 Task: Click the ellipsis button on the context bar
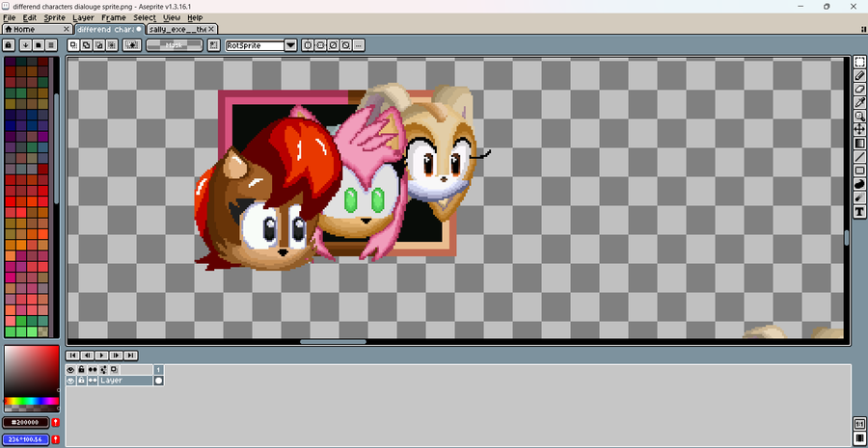(359, 45)
